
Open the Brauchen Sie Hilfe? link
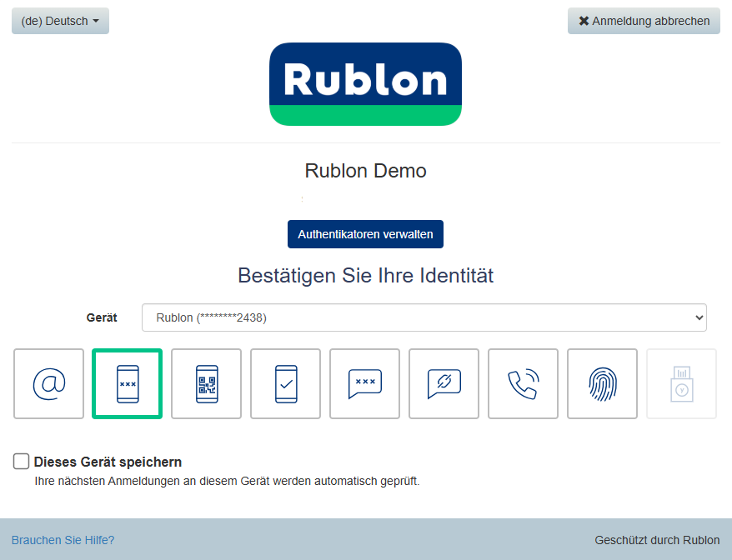click(x=63, y=540)
